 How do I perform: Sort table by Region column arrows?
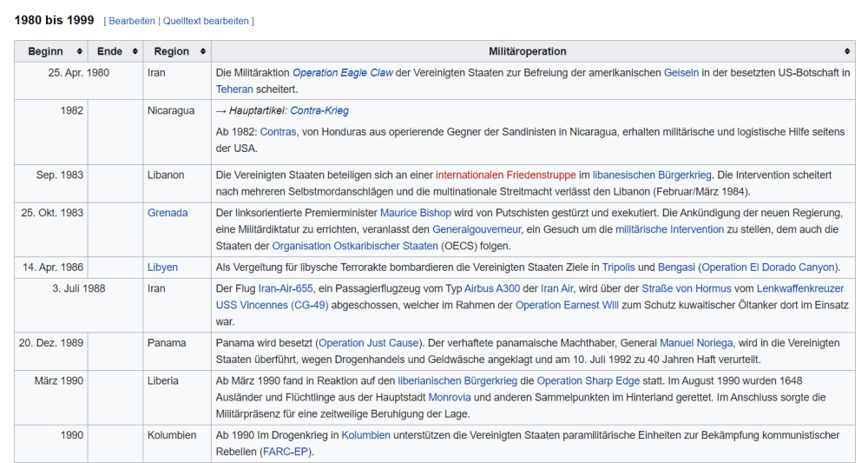203,51
